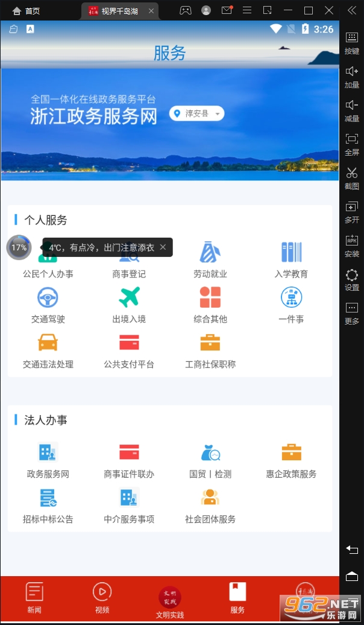The image size is (364, 625).
Task: Open gamepad icon in title bar
Action: coord(185,10)
